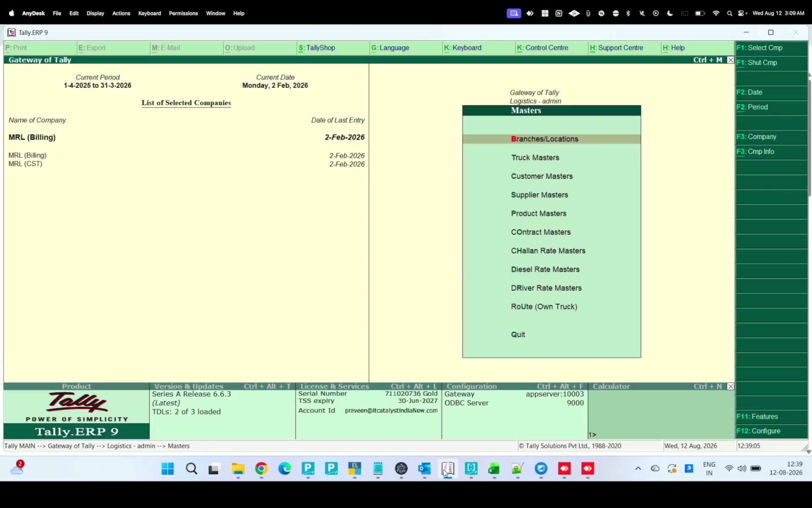This screenshot has height=508, width=812.
Task: Open OneDrive cloud icon in system tray
Action: tap(655, 469)
